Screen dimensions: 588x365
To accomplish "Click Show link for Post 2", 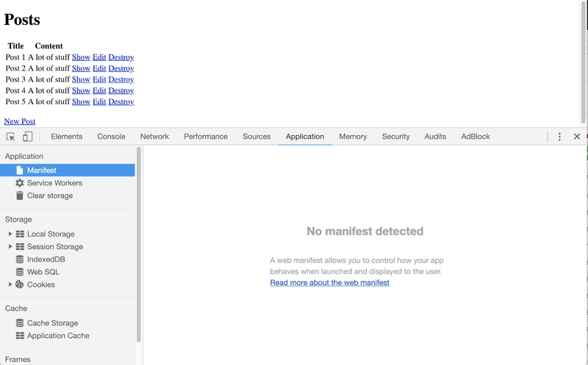I will tap(81, 68).
